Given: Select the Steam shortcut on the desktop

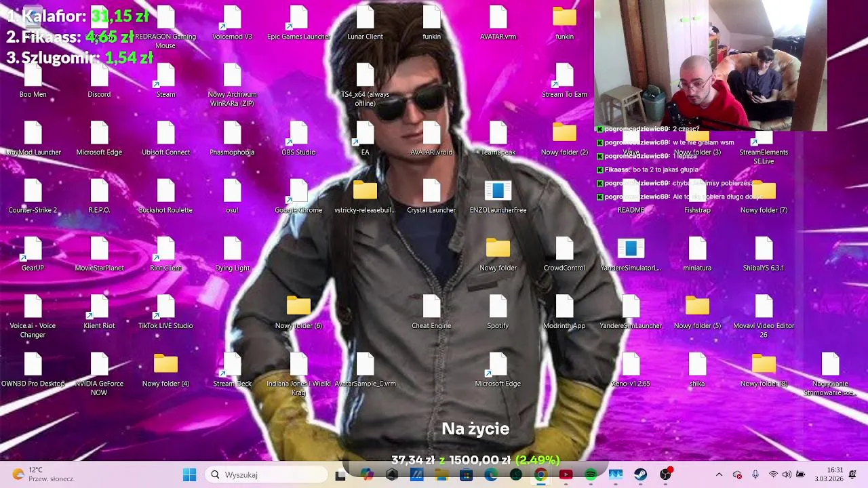Looking at the screenshot, I should coord(165,81).
